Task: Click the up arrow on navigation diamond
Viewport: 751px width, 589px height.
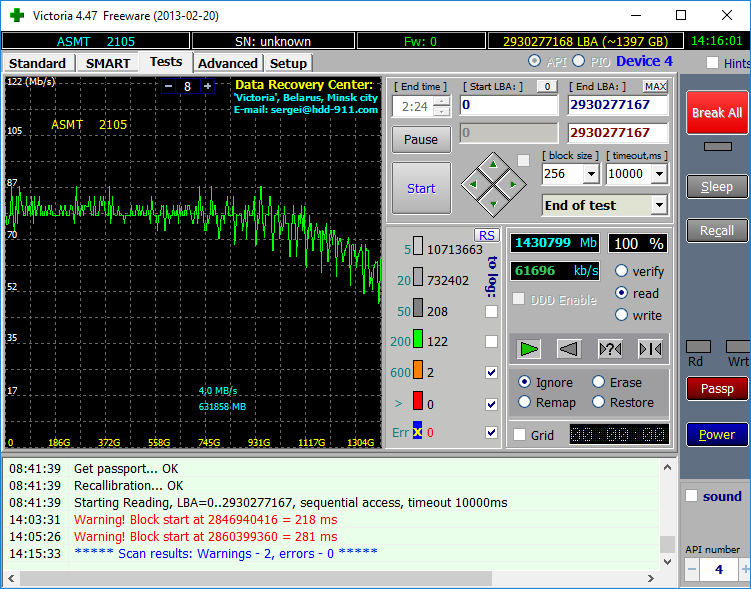Action: pos(491,163)
